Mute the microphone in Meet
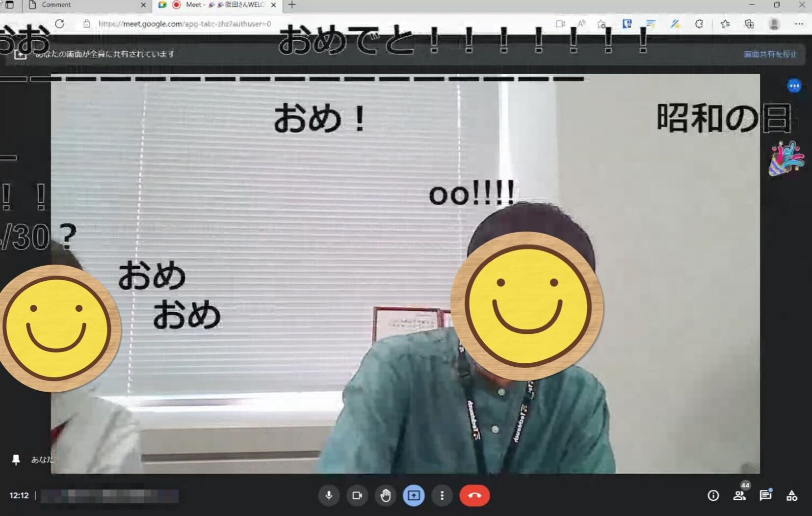 [x=329, y=495]
